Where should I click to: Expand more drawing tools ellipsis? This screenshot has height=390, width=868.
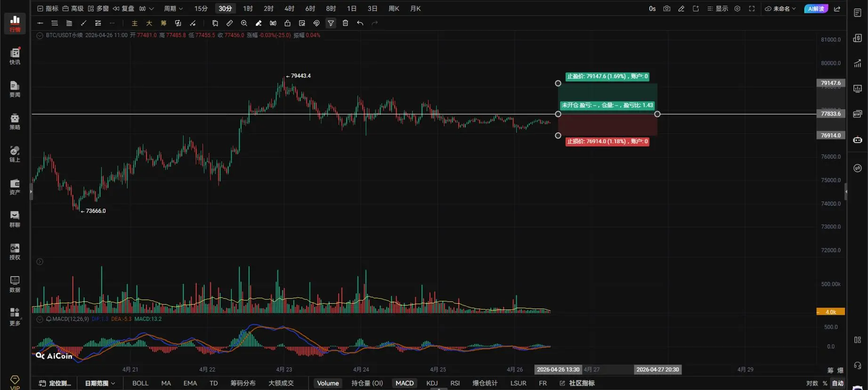(x=112, y=23)
